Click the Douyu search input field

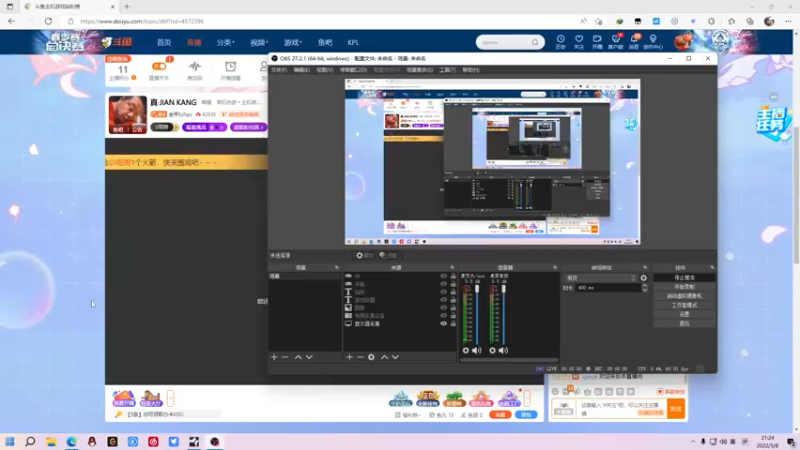504,42
